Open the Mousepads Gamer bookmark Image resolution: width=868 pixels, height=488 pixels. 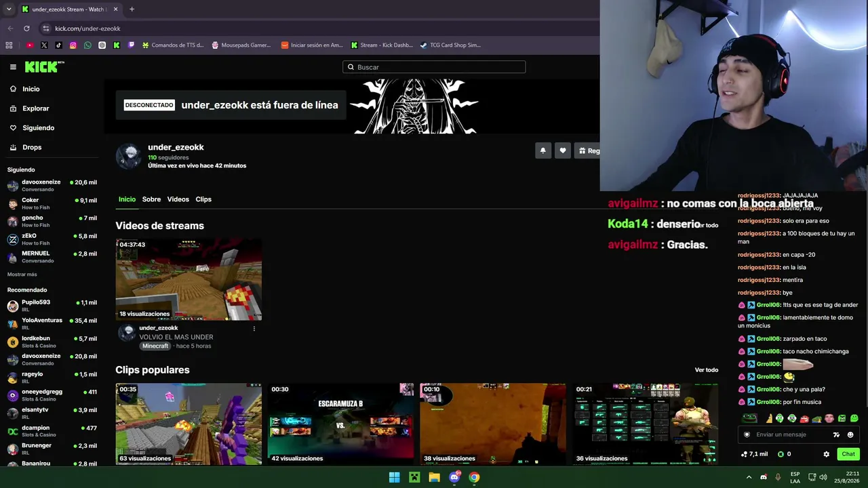241,45
